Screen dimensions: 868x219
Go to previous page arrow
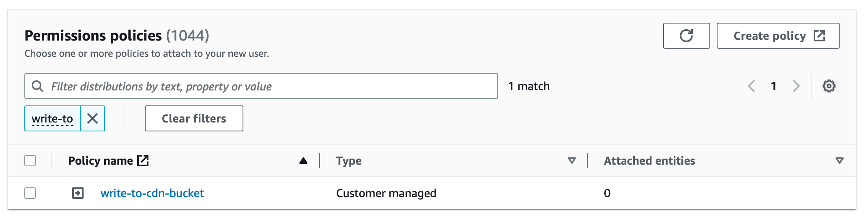pos(751,86)
